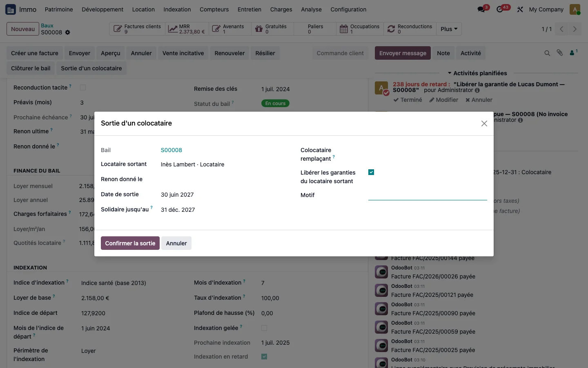Screen dimensions: 588x368
Task: Open the S00008 bail link
Action: tap(171, 150)
